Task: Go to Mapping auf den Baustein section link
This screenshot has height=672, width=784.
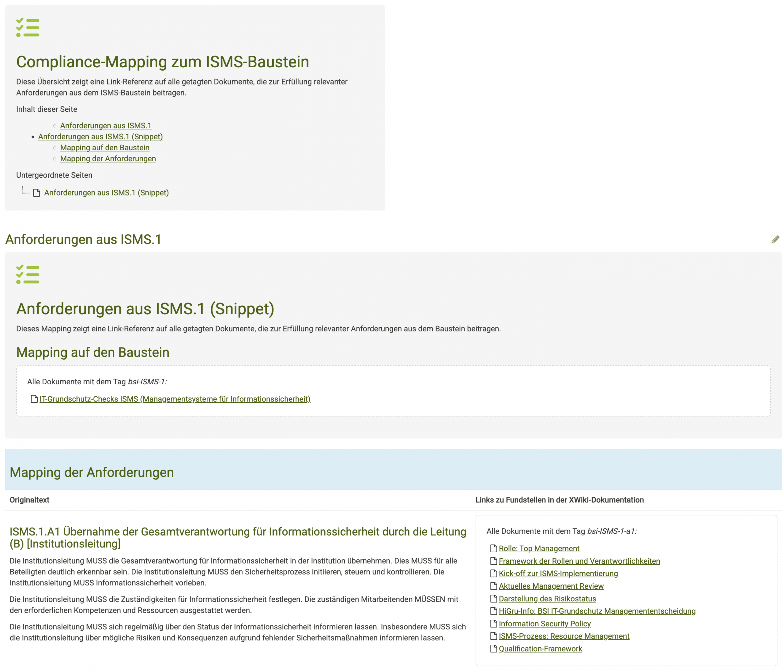Action: (x=104, y=147)
